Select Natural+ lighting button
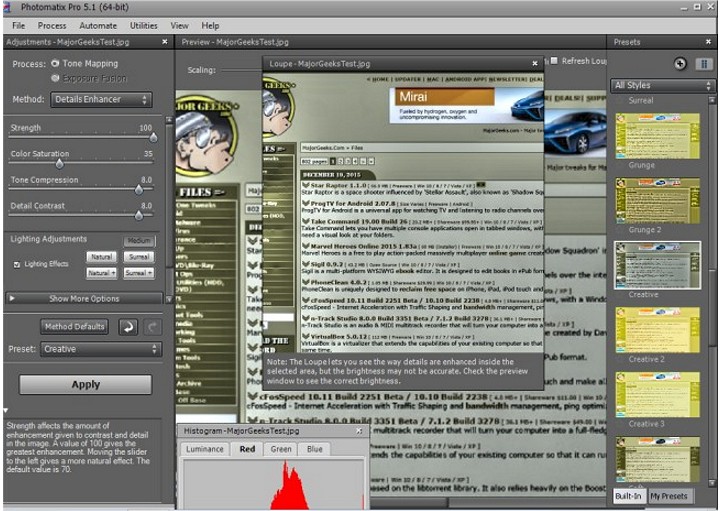The height and width of the screenshot is (511, 721). [x=101, y=273]
